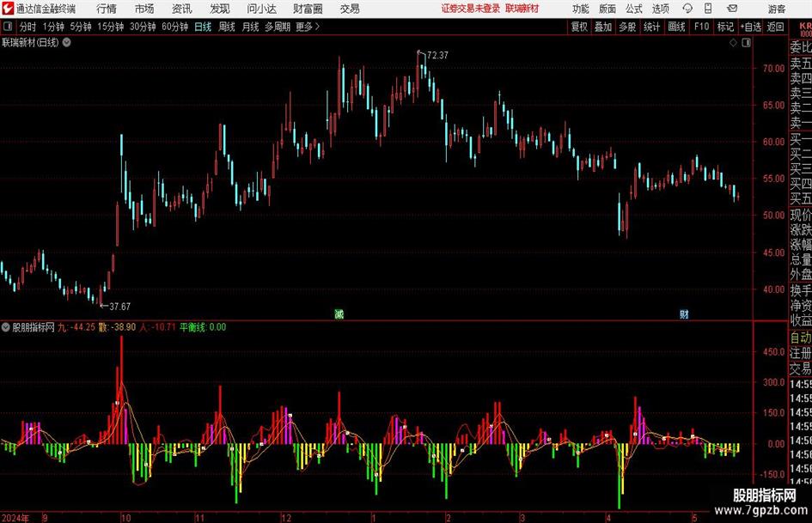This screenshot has height=523, width=812.
Task: Open the 画线 drawing tools
Action: pos(676,27)
